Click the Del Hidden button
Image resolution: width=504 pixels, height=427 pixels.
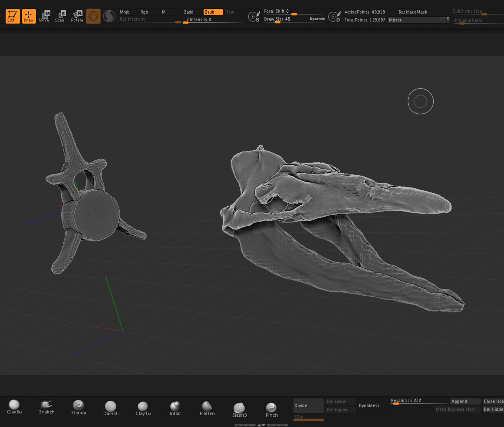[x=493, y=409]
